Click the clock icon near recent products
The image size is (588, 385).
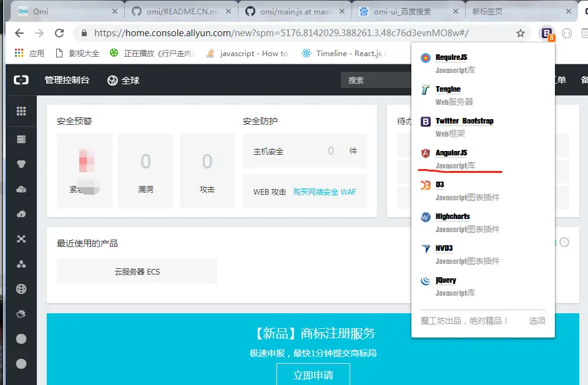tap(564, 242)
